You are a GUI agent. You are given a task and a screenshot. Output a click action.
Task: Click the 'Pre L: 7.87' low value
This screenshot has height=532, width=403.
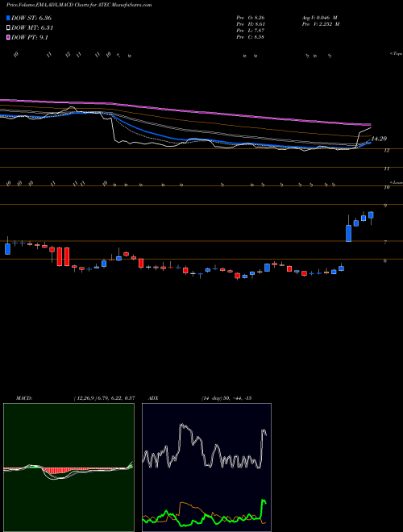point(251,31)
